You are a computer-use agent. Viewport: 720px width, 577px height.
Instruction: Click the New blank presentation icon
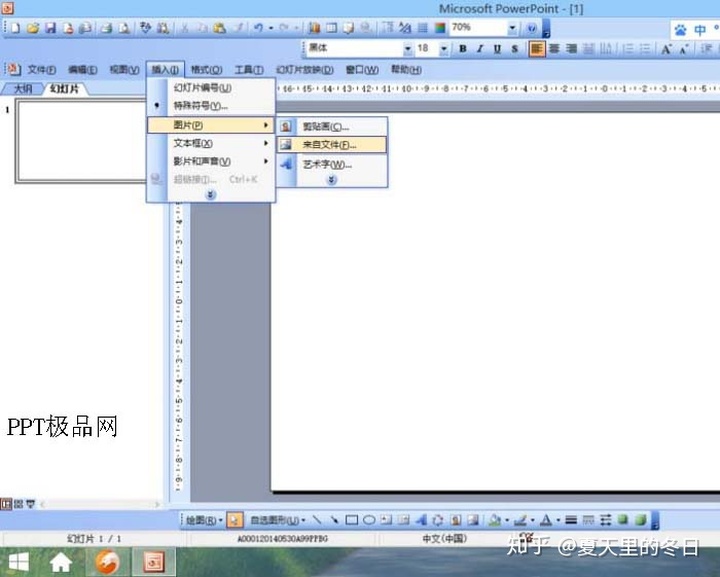16,28
